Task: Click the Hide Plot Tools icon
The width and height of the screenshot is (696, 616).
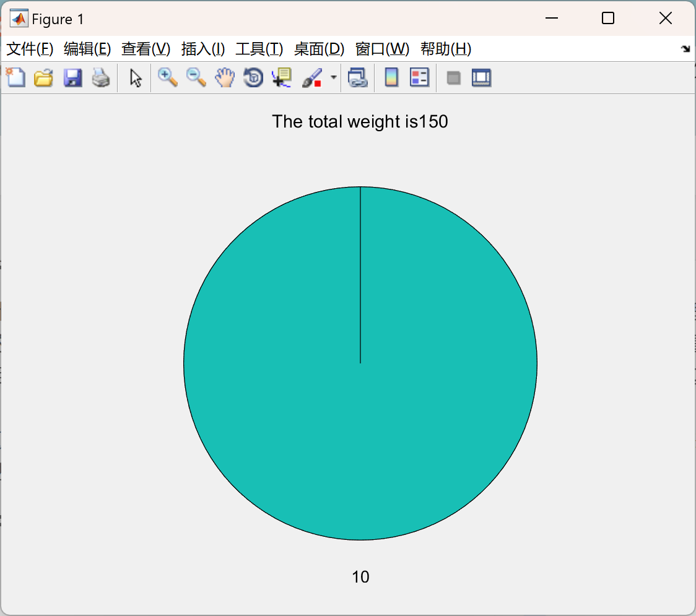Action: (453, 78)
